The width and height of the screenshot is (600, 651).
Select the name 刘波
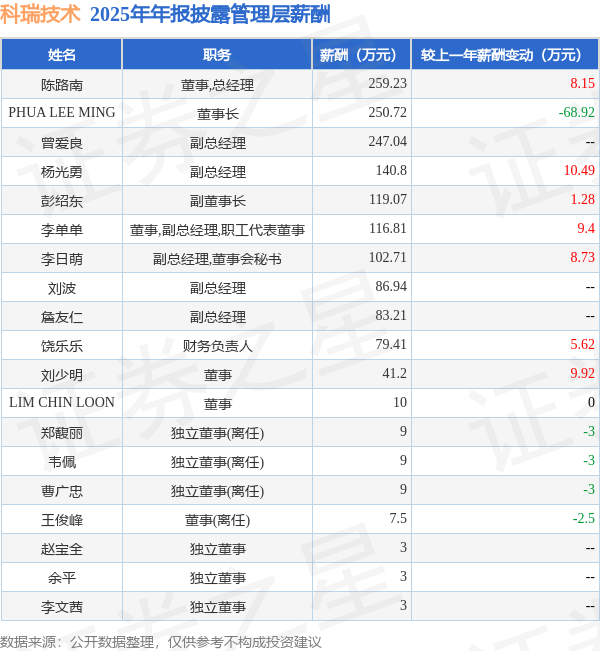62,288
